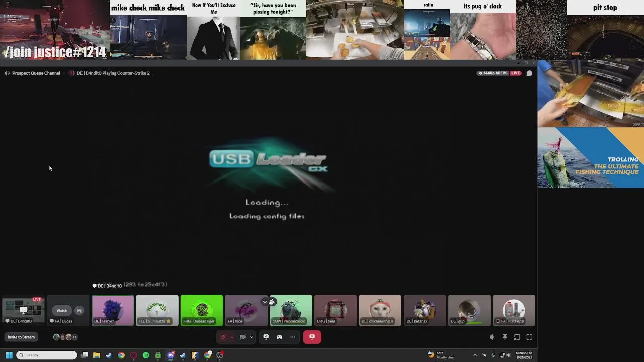Select the "Sir, have you been pissing tonight?" GIF
This screenshot has height=362, width=644.
tap(273, 30)
